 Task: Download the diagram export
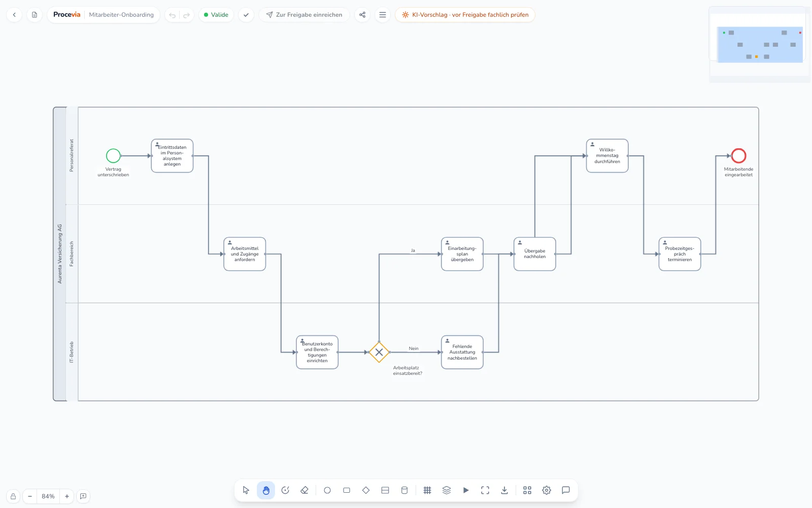[504, 490]
